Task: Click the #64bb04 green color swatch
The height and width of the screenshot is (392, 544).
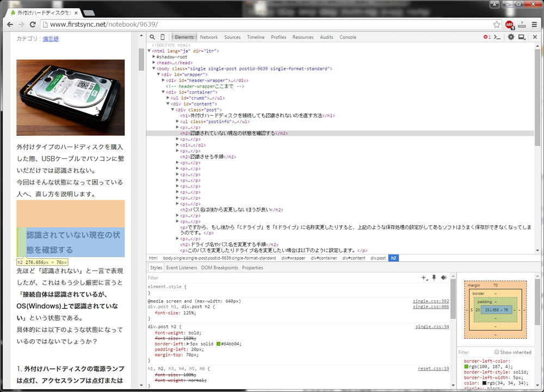Action: (x=219, y=344)
